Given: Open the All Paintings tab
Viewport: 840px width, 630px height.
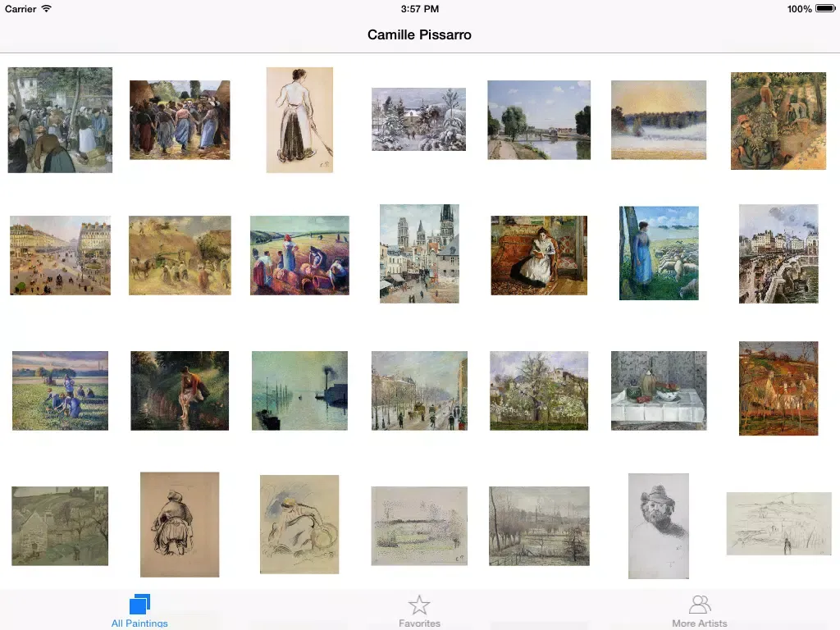Looking at the screenshot, I should pyautogui.click(x=139, y=610).
